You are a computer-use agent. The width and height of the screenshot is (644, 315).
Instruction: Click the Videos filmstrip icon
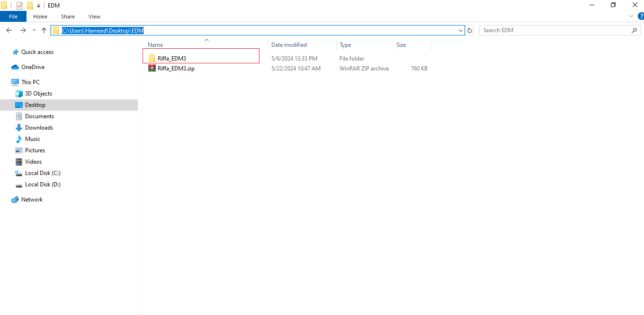19,162
